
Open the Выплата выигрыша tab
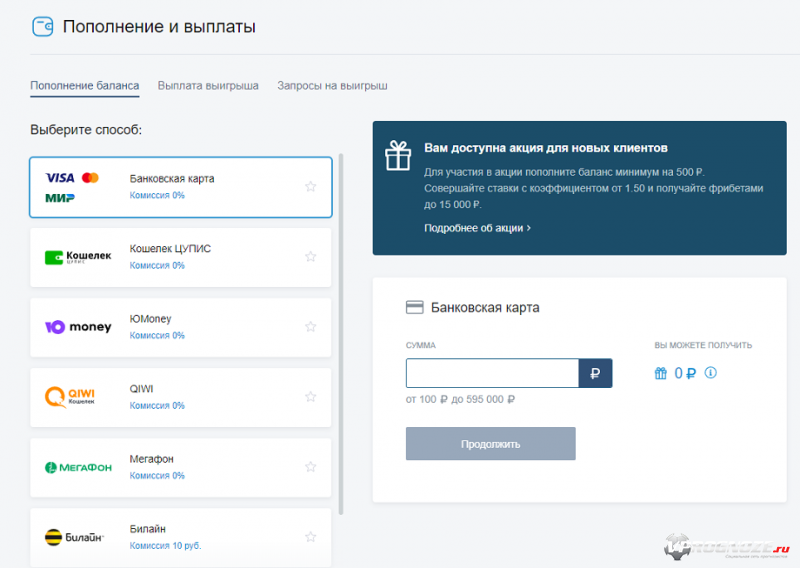(x=208, y=86)
